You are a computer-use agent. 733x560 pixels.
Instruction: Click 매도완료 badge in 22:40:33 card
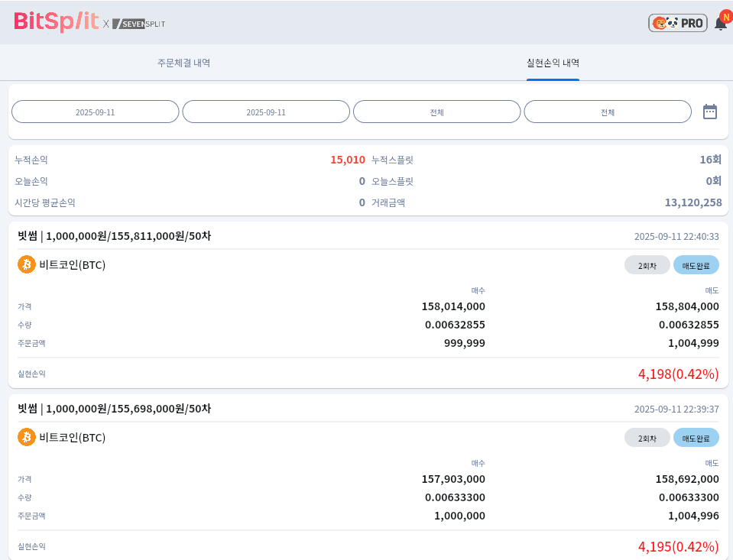tap(696, 266)
